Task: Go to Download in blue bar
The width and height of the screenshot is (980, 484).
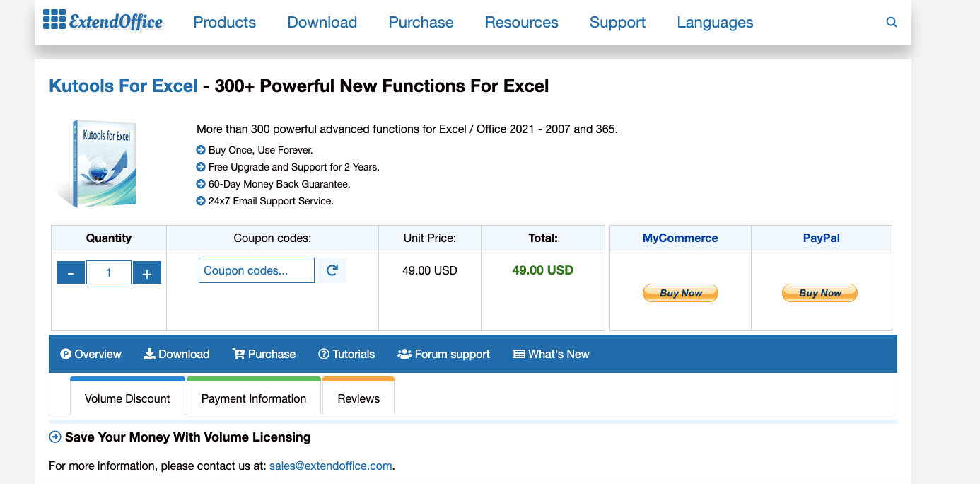Action: pos(177,354)
